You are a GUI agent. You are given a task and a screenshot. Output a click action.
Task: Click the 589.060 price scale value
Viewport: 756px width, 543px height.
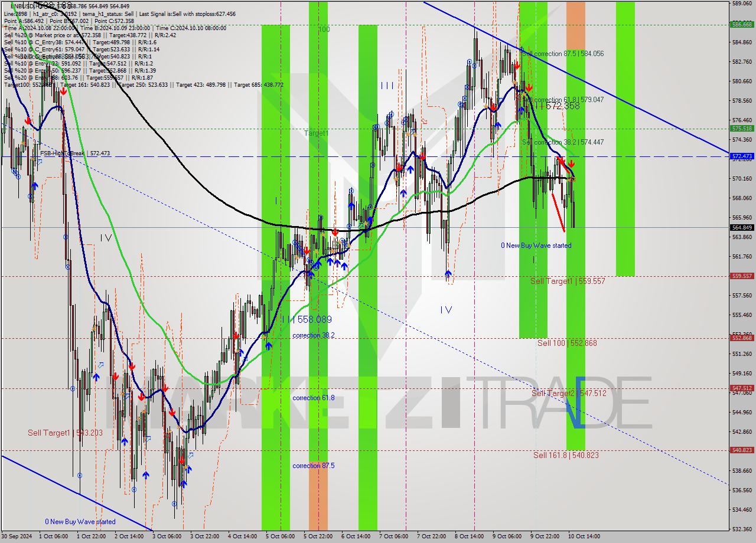742,3
